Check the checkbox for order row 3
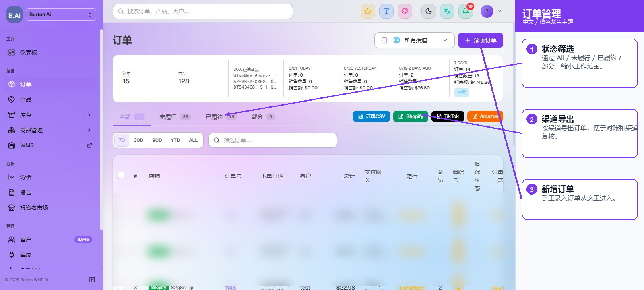644x290 pixels. [x=121, y=288]
